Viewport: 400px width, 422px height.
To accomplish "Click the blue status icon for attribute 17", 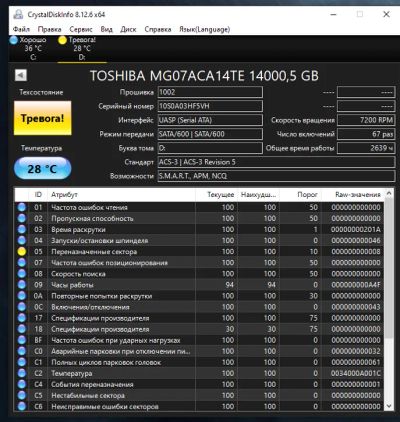I will click(x=22, y=318).
